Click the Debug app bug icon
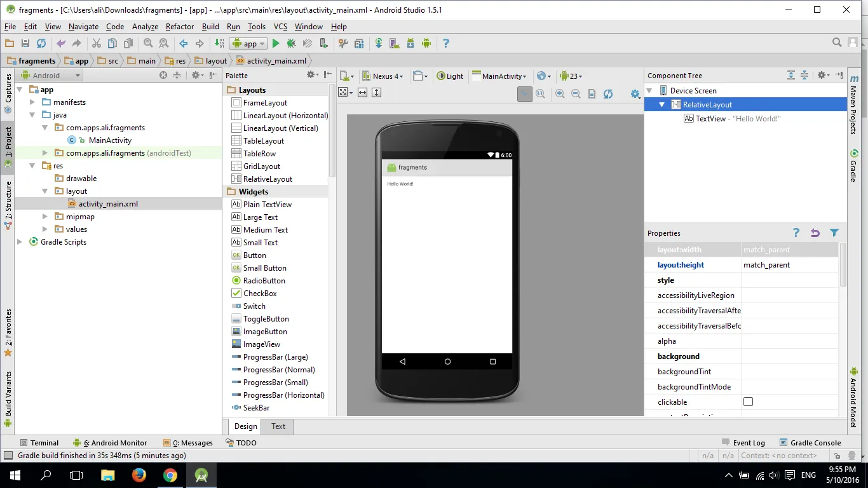 point(291,43)
